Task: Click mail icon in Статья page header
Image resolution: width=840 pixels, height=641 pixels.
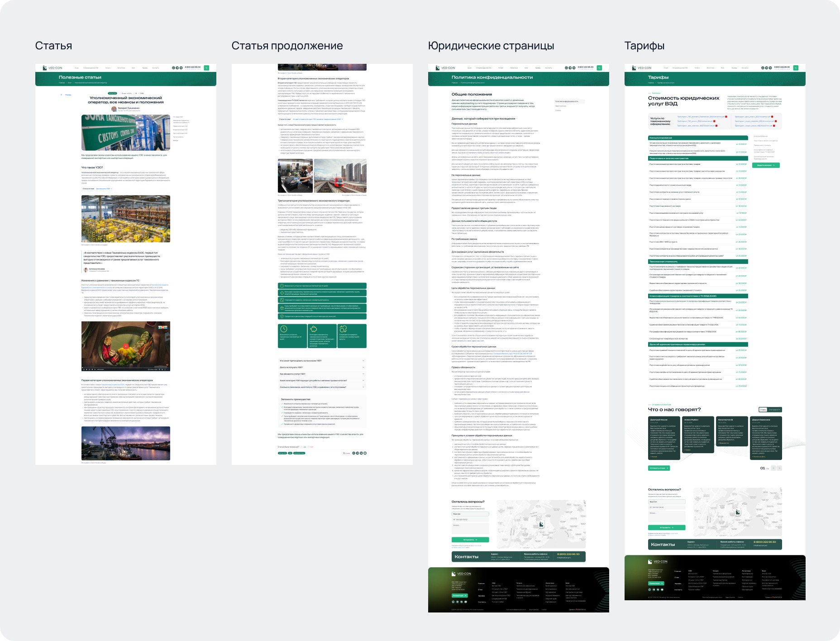Action: (181, 68)
